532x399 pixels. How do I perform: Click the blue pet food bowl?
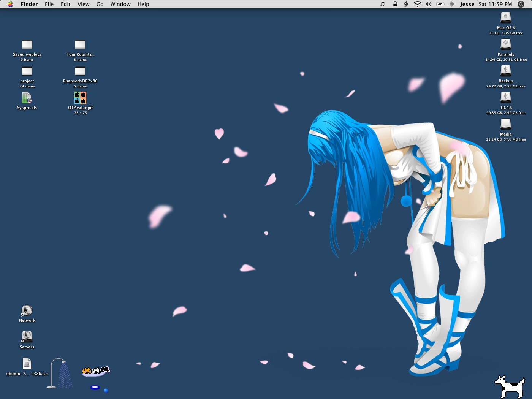tap(95, 388)
